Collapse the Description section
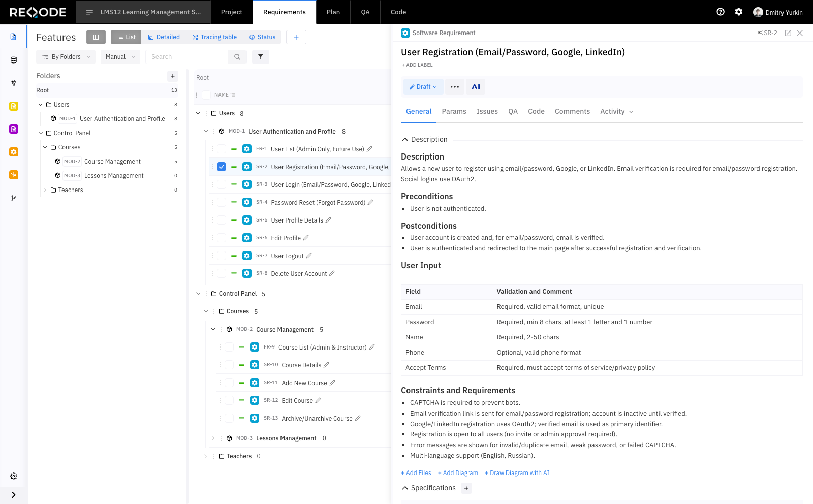This screenshot has height=504, width=813. (x=405, y=139)
